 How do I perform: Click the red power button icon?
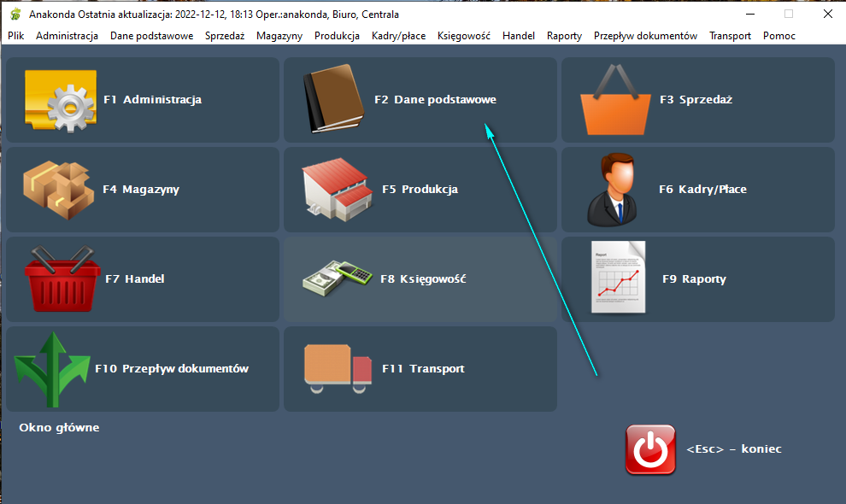point(650,449)
